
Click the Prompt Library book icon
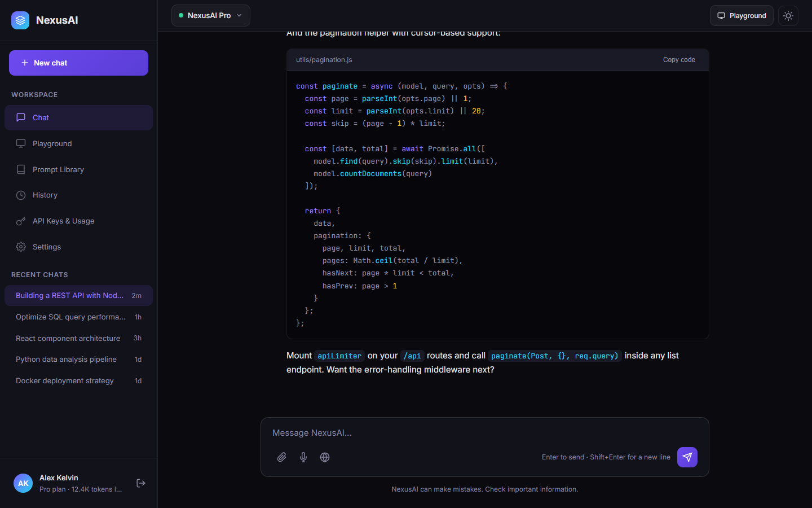[x=21, y=169]
